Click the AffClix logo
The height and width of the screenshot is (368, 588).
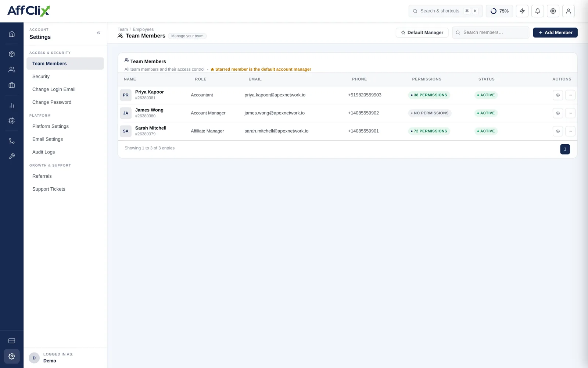click(x=29, y=11)
